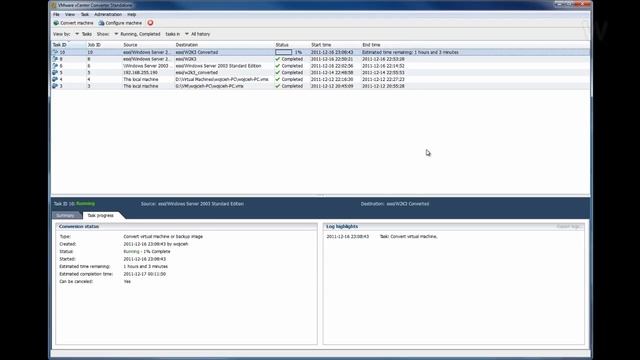Select the Task progress tab
The width and height of the screenshot is (640, 360).
pos(101,216)
